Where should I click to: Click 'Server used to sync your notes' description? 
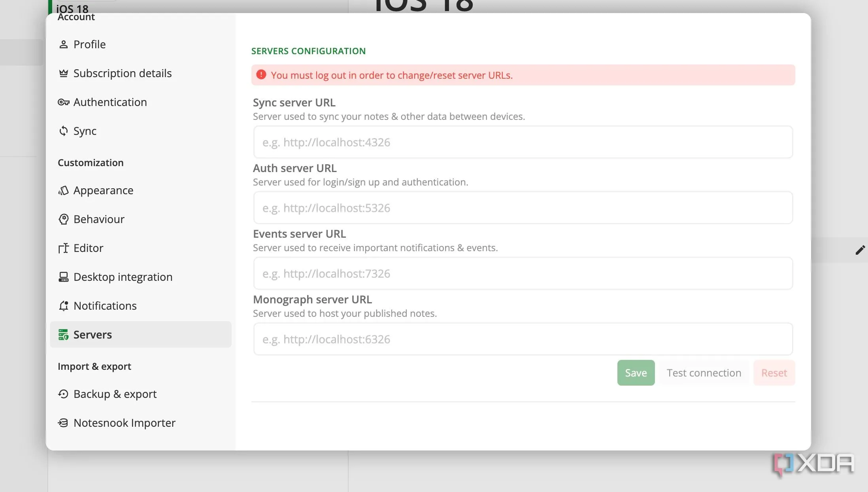[389, 116]
